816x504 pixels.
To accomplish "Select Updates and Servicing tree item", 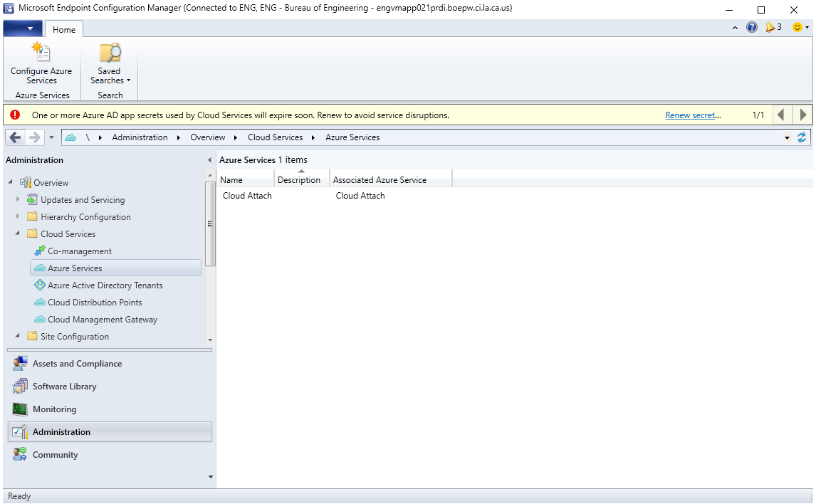I will 83,200.
